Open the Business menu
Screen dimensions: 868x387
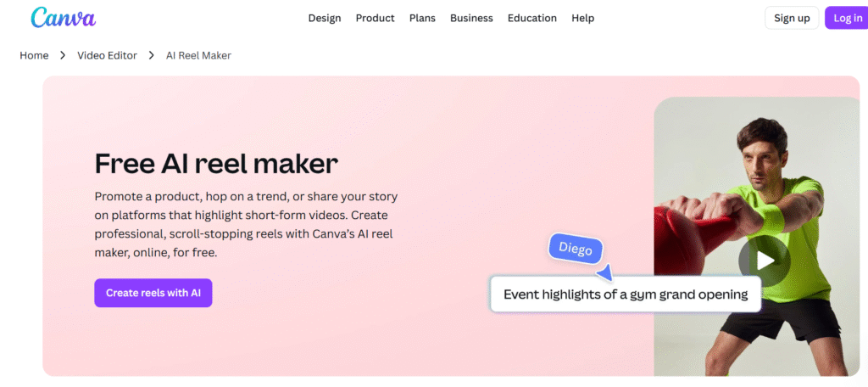point(471,19)
